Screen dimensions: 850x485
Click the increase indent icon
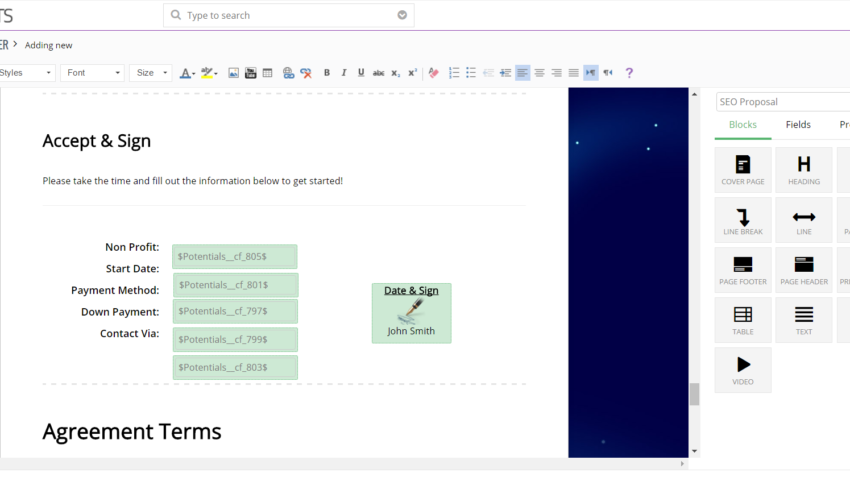[505, 73]
